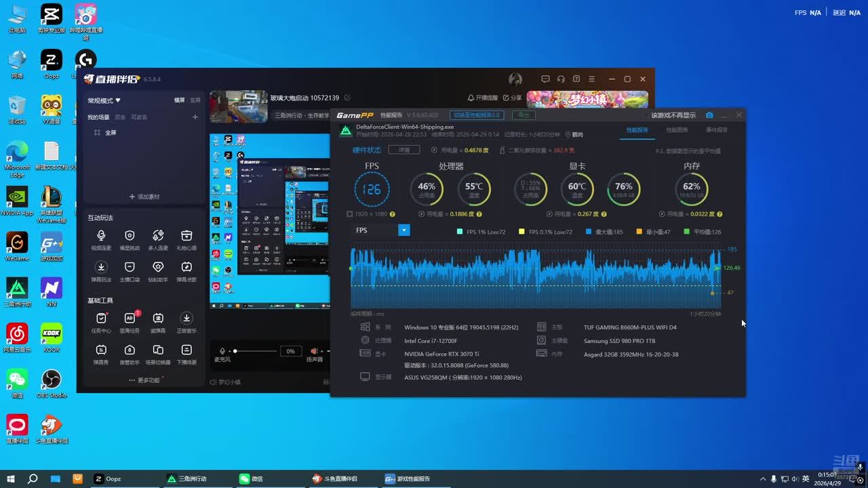Switch to the 性能图表 tab
The width and height of the screenshot is (868, 488).
pos(677,130)
